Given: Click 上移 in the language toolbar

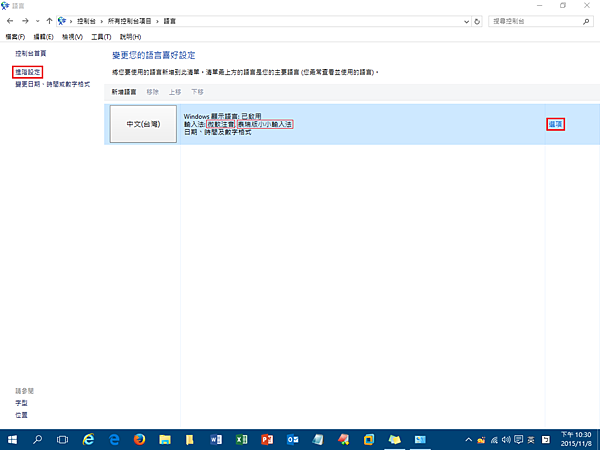Looking at the screenshot, I should 175,92.
